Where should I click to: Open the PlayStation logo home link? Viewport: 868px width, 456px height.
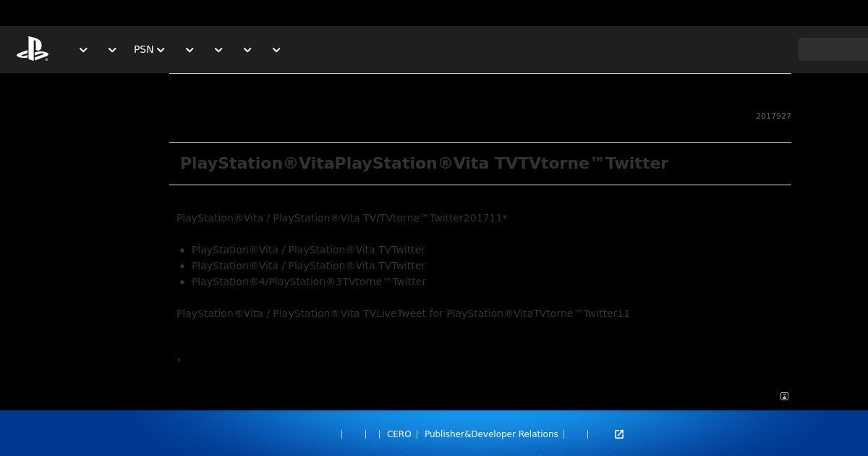click(x=33, y=49)
